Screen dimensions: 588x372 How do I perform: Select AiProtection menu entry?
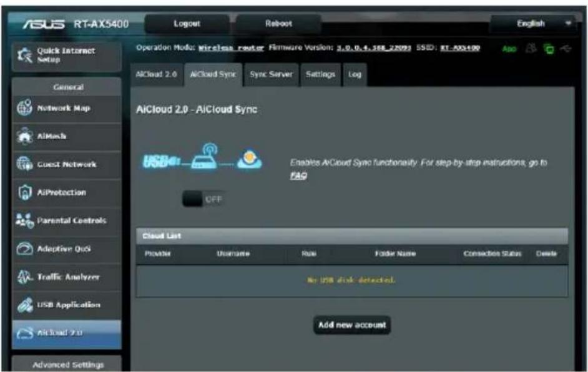tap(67, 192)
